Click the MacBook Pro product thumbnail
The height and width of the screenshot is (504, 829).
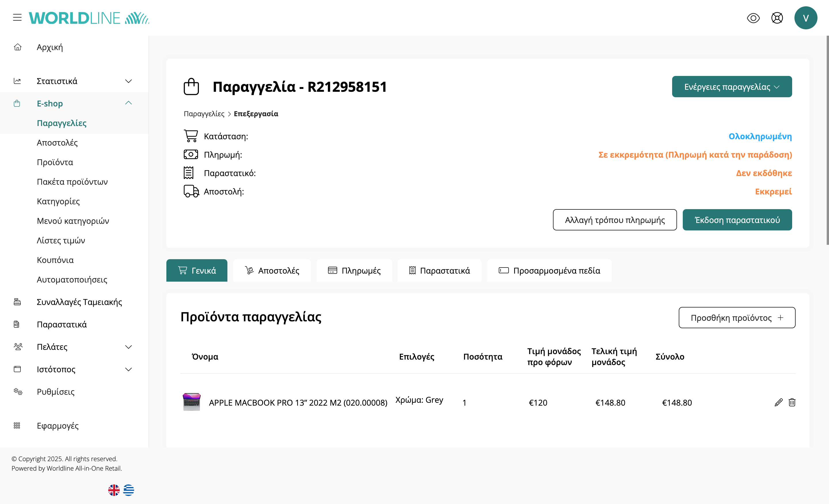pos(191,402)
